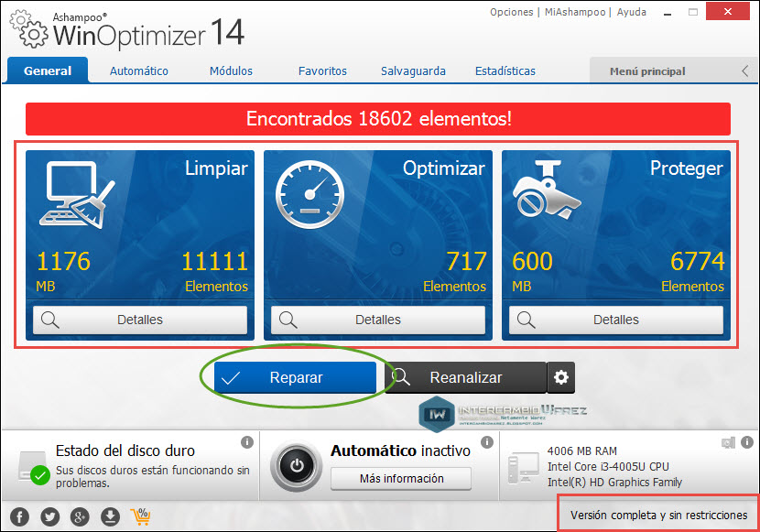The image size is (760, 532).
Task: Open the Twitter icon link
Action: 50,517
